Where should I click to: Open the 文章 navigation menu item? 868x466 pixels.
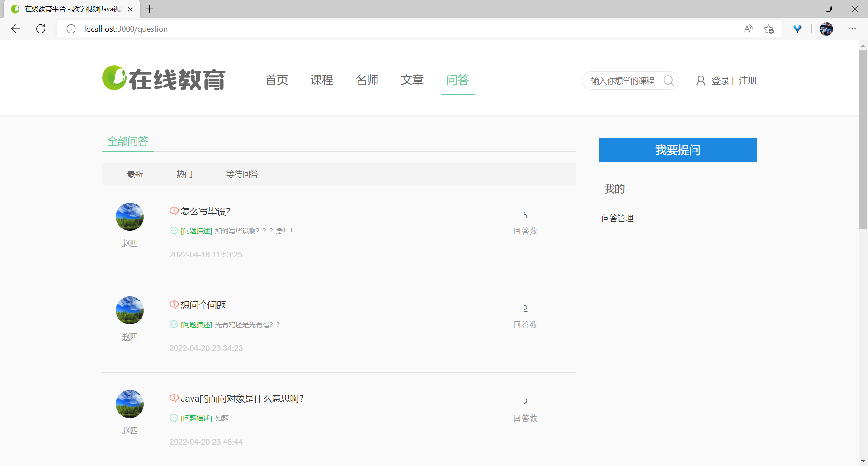[x=412, y=80]
